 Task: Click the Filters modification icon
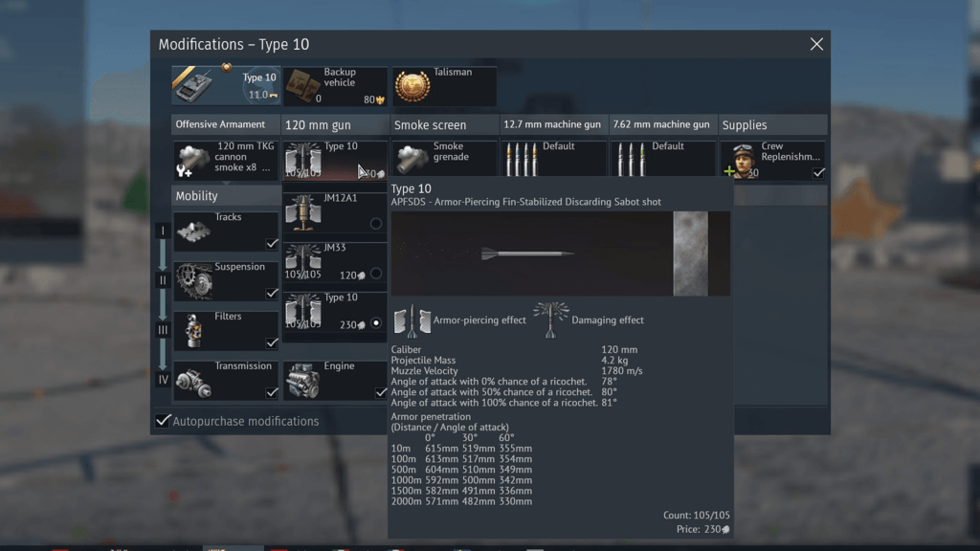193,330
